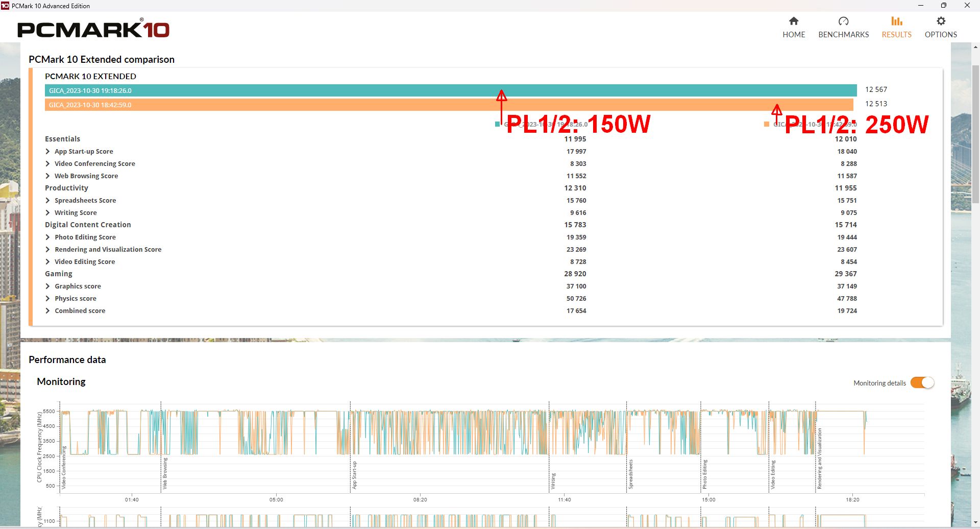This screenshot has width=980, height=529.
Task: Expand Spreadsheets Score row
Action: point(47,200)
